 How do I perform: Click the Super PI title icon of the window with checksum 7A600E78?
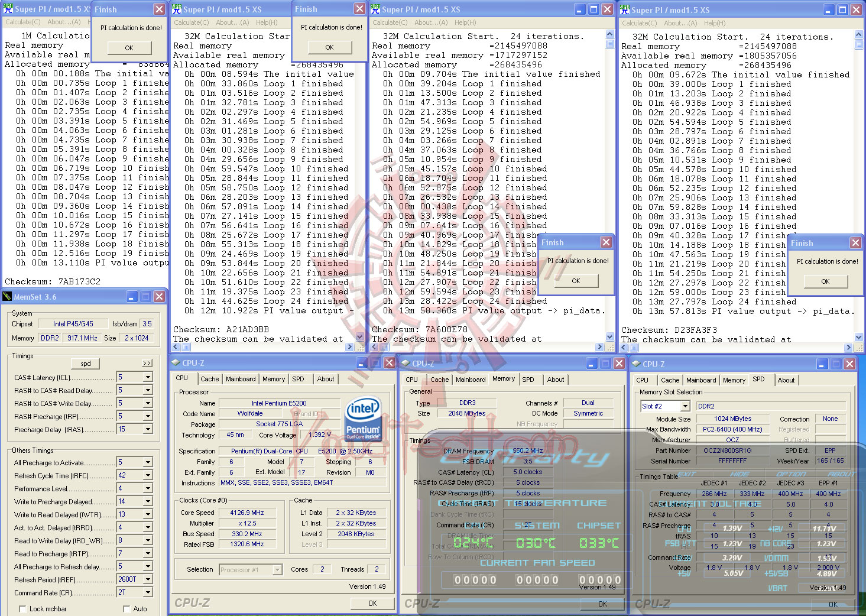(x=375, y=9)
